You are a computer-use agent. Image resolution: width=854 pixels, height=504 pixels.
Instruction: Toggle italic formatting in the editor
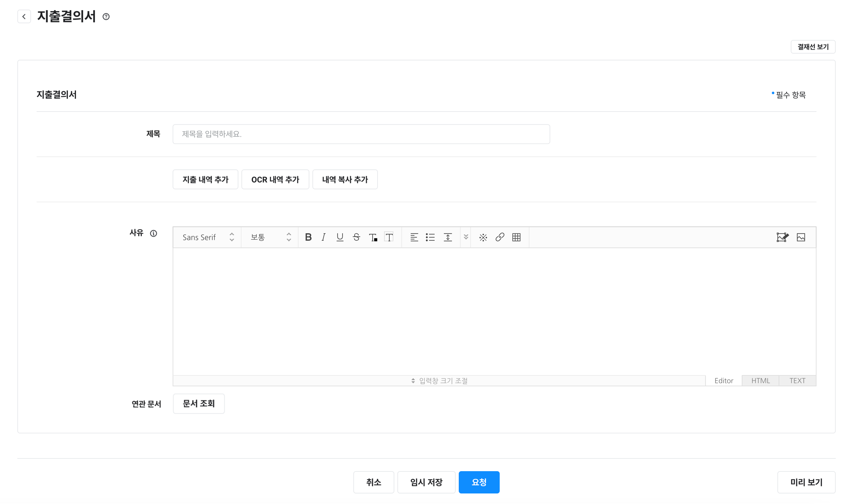[324, 237]
